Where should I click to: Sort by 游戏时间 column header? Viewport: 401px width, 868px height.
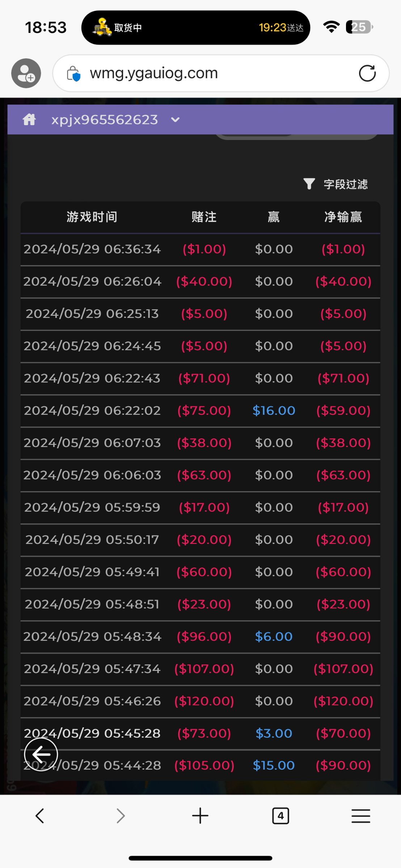(x=92, y=217)
